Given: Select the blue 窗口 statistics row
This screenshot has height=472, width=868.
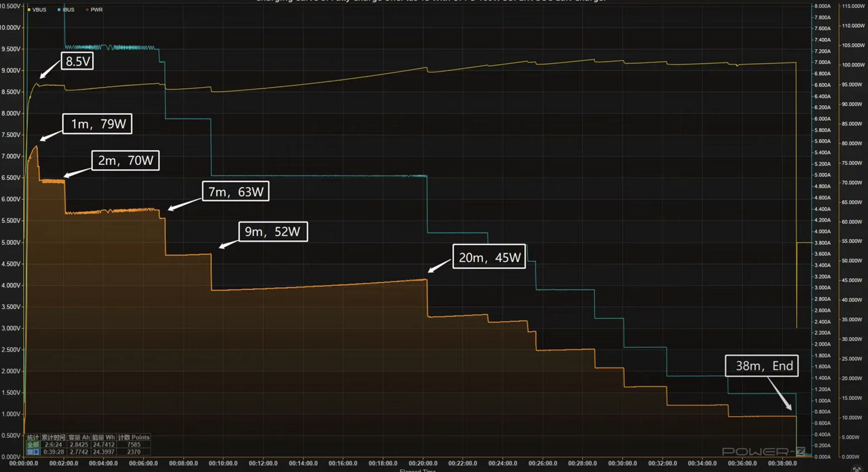Looking at the screenshot, I should (x=33, y=452).
